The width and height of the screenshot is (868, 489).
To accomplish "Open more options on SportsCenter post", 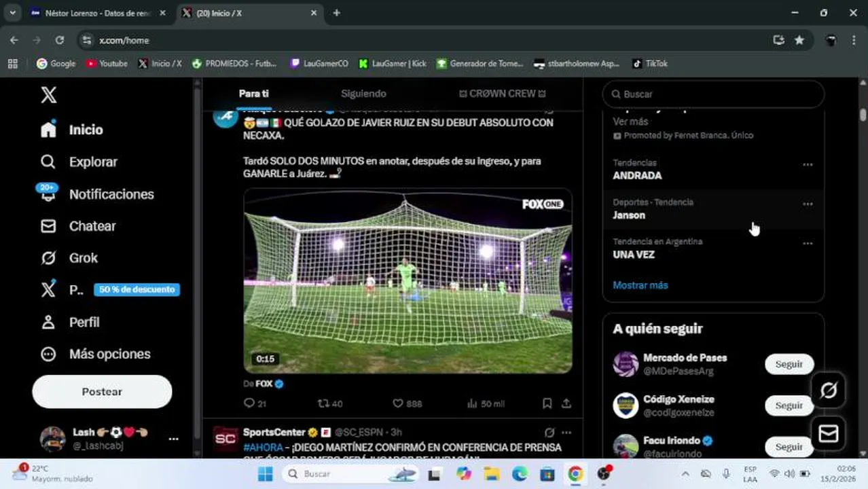I will (x=566, y=433).
